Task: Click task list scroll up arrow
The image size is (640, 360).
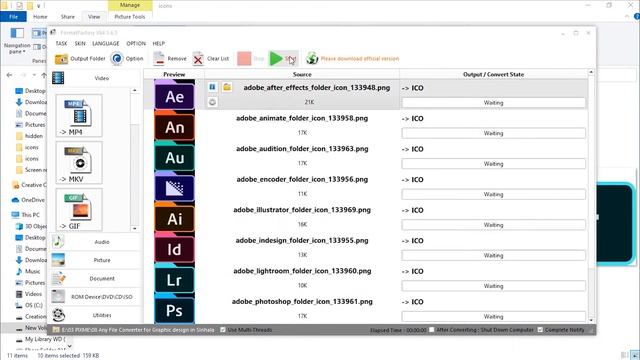Action: (x=591, y=72)
